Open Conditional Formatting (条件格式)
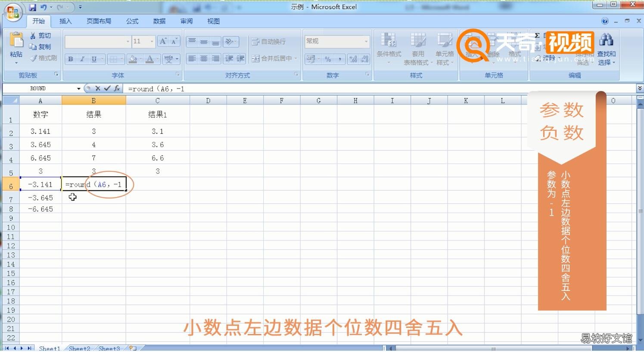The image size is (644, 352). pos(389,48)
